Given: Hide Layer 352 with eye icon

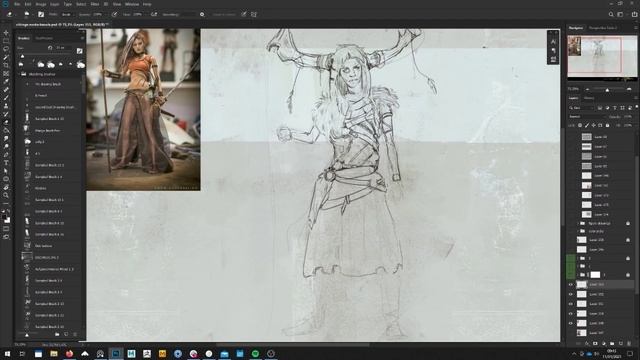Looking at the screenshot, I should pos(571,294).
